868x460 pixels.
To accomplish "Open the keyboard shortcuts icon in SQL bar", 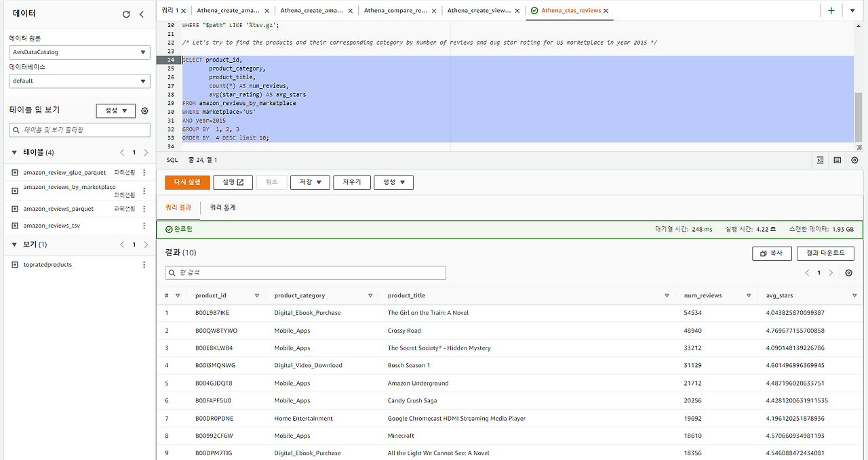I will [837, 161].
